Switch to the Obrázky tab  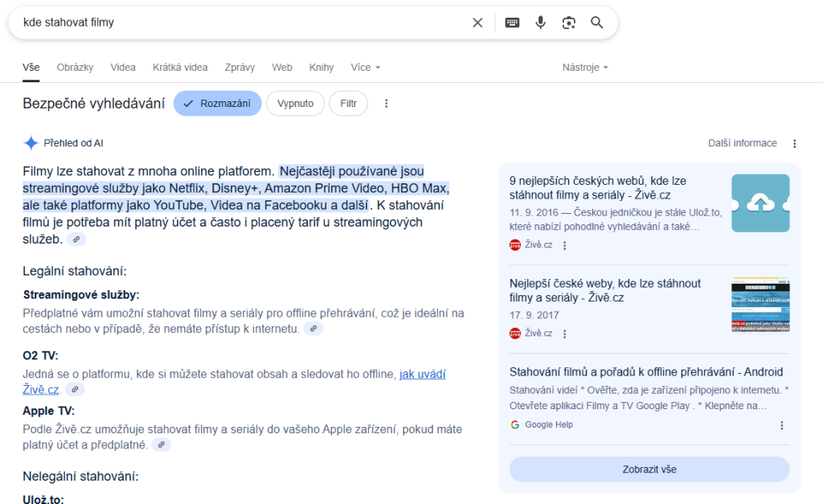(x=75, y=68)
